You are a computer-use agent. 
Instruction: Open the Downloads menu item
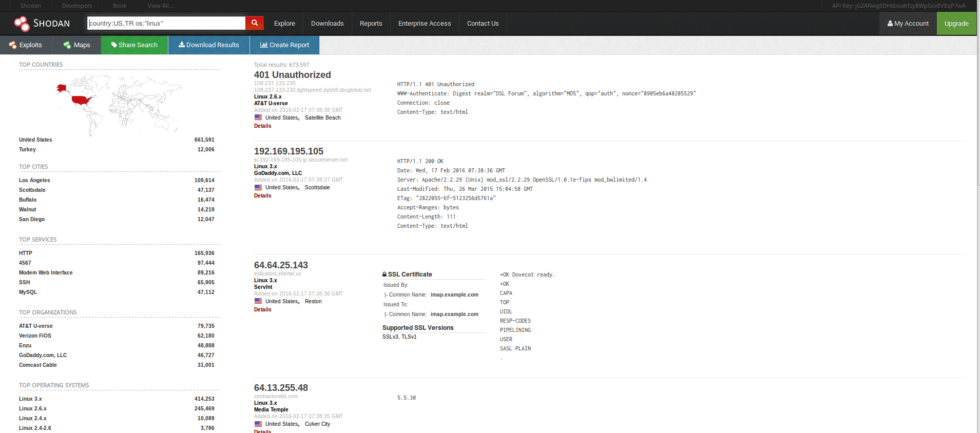coord(328,24)
